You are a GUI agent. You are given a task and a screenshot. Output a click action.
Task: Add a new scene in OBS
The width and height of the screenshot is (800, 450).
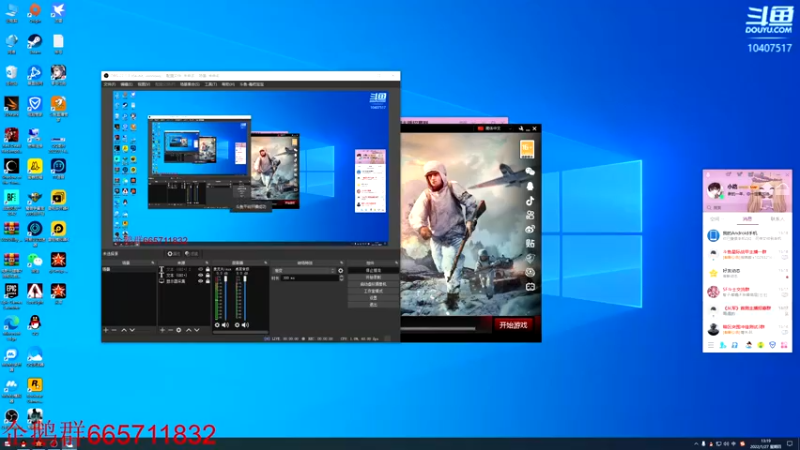tap(106, 330)
